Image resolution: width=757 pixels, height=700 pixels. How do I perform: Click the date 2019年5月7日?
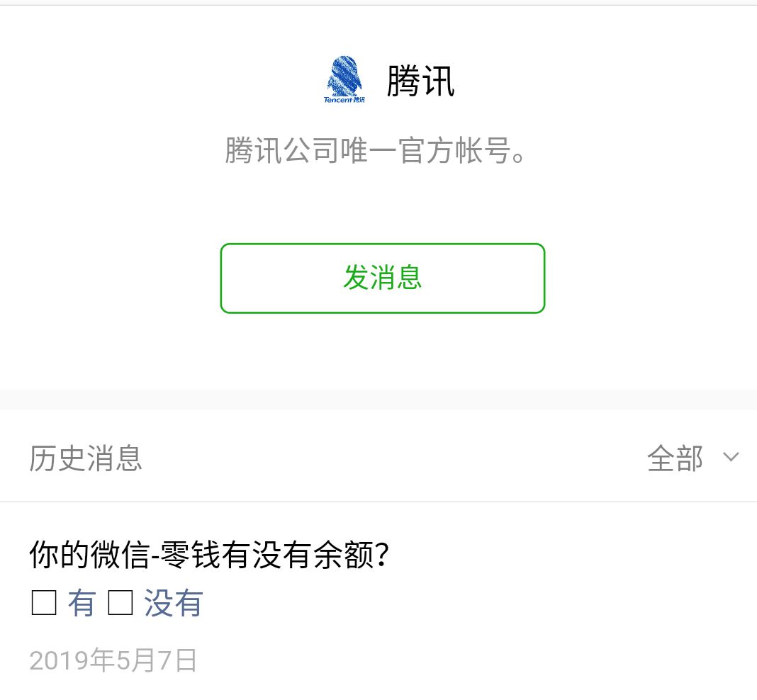coord(113,660)
